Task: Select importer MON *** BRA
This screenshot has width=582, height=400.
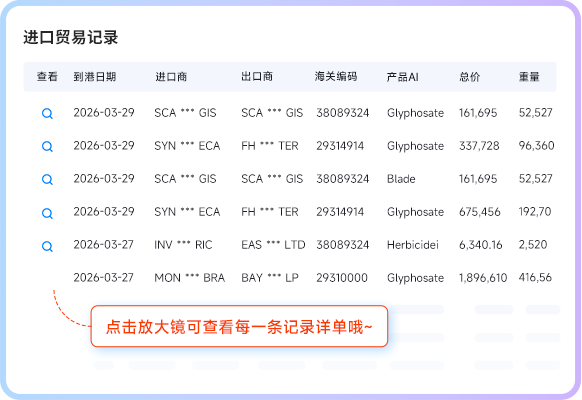Action: 190,278
